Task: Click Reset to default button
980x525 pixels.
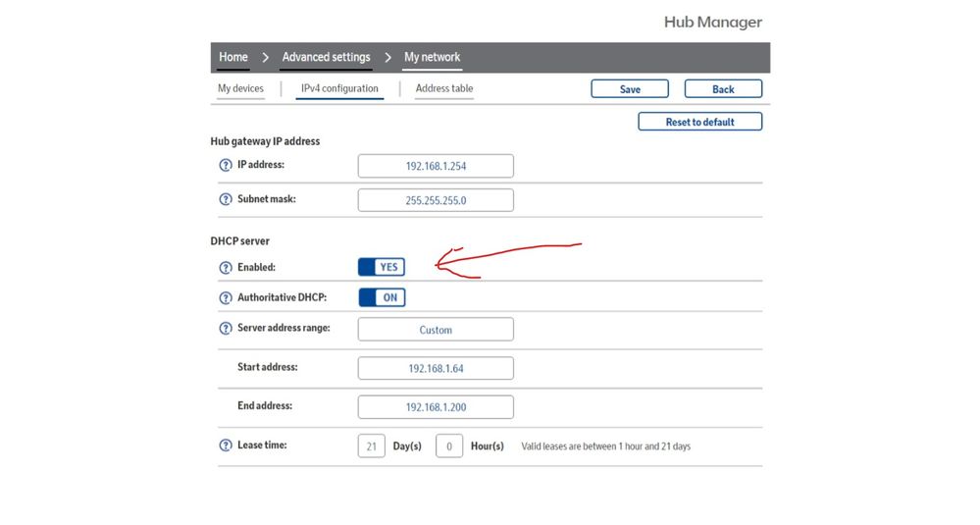Action: 699,122
